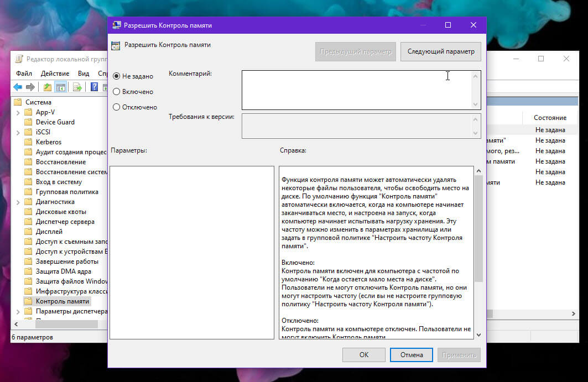Image resolution: width=588 pixels, height=382 pixels.
Task: Expand the iSCSI tree node
Action: point(18,132)
